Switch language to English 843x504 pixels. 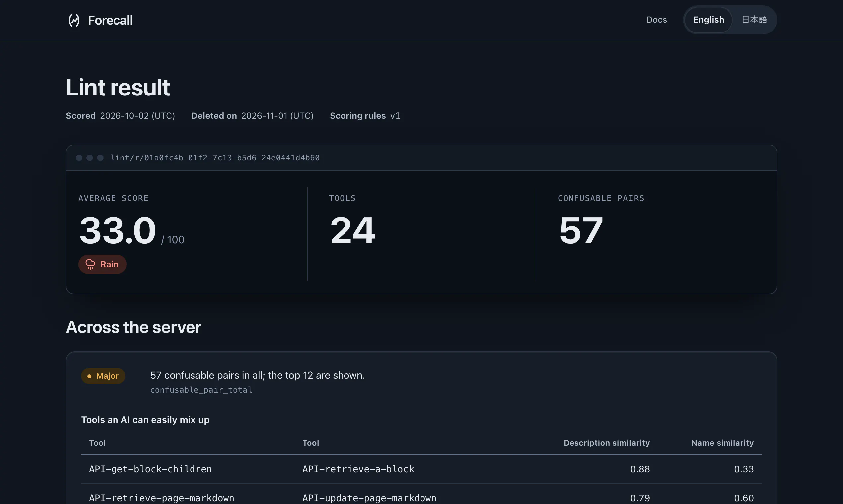pyautogui.click(x=708, y=20)
